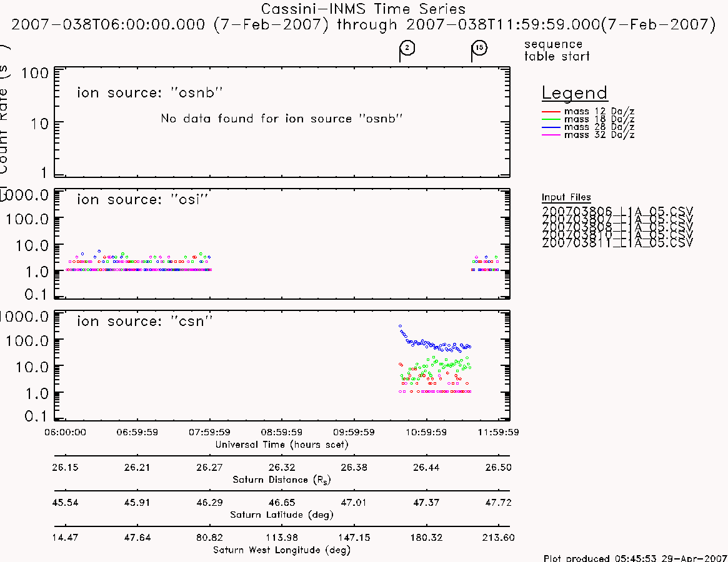Click the longitude value 180.32
This screenshot has width=728, height=562.
pos(426,538)
